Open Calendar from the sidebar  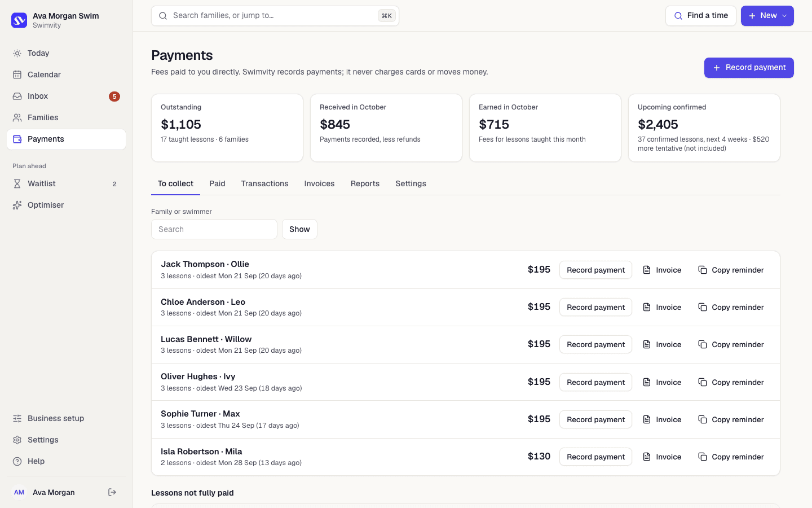point(66,75)
